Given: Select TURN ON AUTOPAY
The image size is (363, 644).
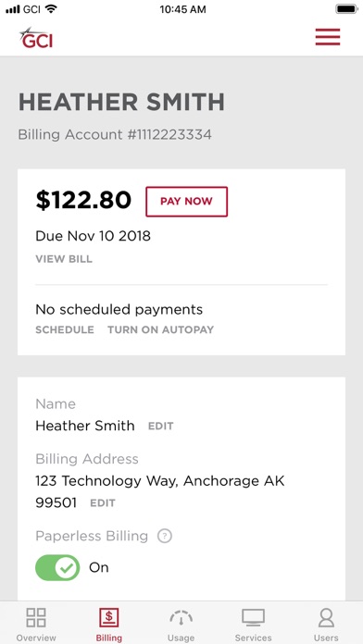Looking at the screenshot, I should (x=161, y=329).
